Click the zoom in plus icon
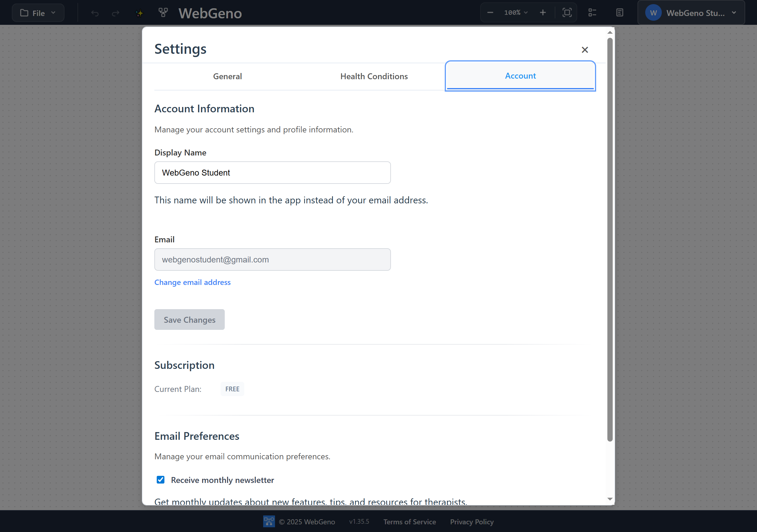The height and width of the screenshot is (532, 757). tap(543, 12)
